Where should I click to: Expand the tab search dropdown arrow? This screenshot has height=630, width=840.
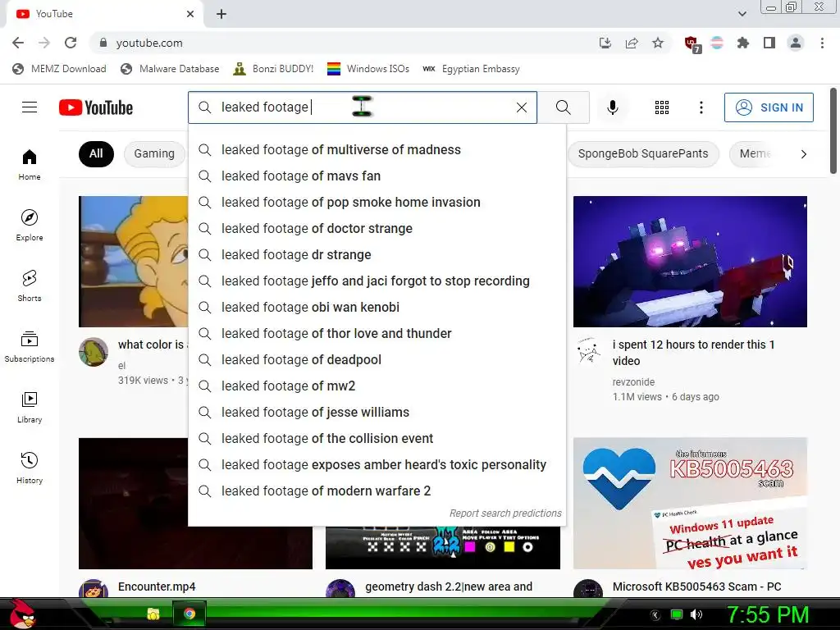pos(742,14)
